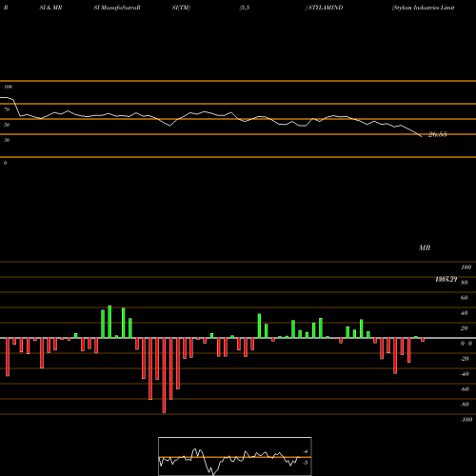Select the MR axis label 20

[465, 328]
